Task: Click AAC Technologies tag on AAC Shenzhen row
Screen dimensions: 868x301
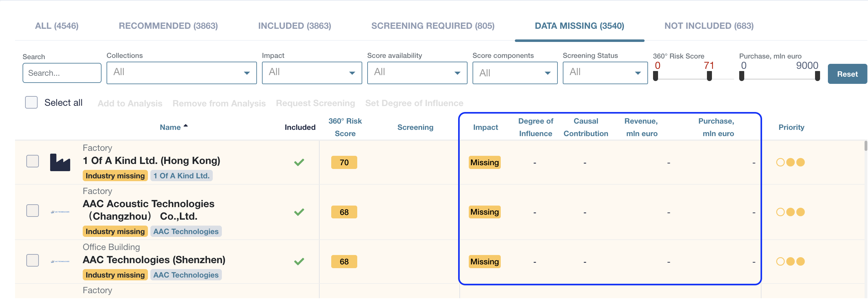Action: click(186, 275)
